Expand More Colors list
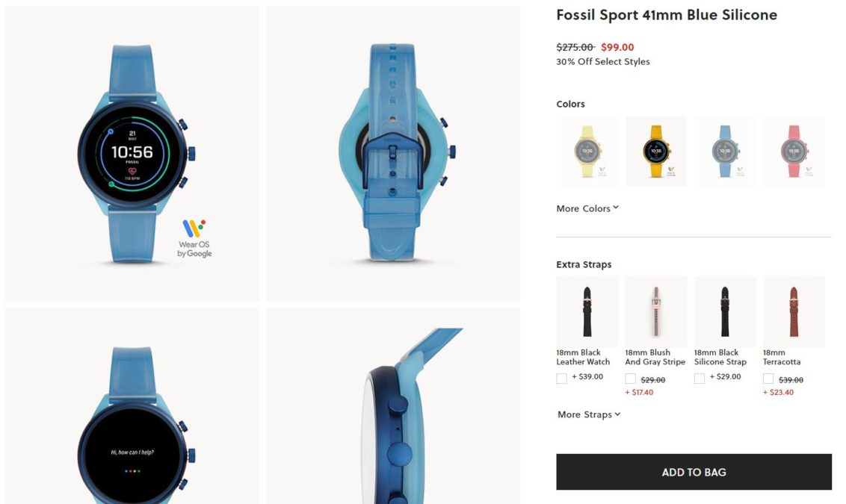The image size is (846, 504). click(587, 208)
